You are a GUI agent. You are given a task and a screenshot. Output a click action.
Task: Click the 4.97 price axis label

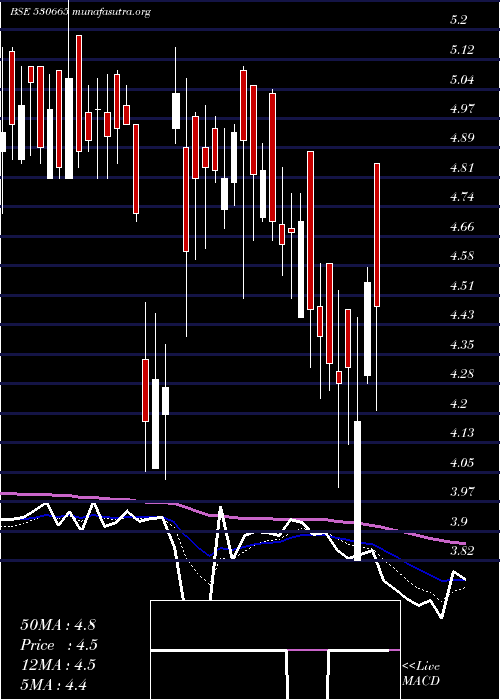point(462,109)
